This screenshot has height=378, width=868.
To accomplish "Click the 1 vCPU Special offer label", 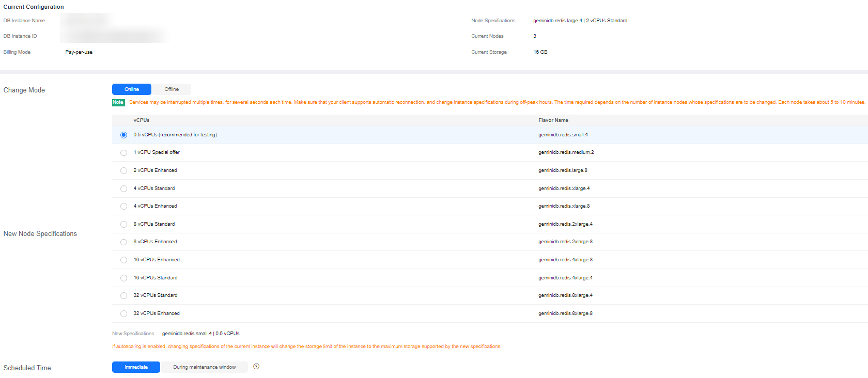I will [x=157, y=152].
